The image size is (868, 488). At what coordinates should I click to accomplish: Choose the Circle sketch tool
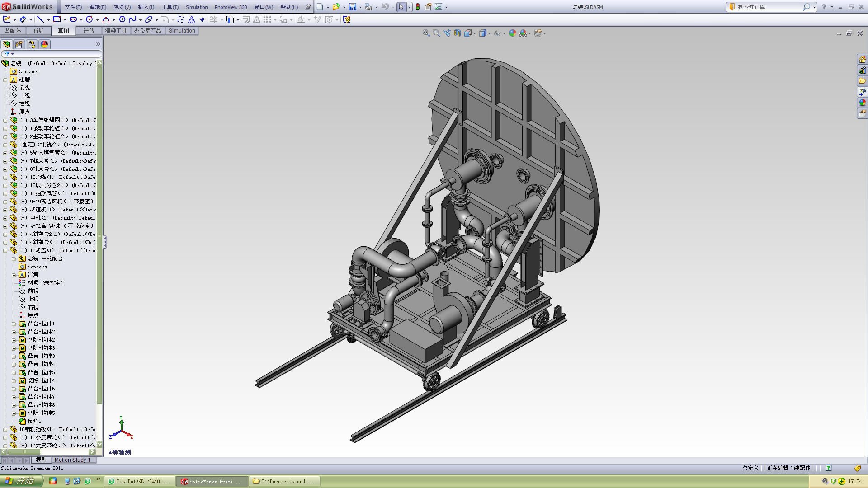(x=90, y=19)
